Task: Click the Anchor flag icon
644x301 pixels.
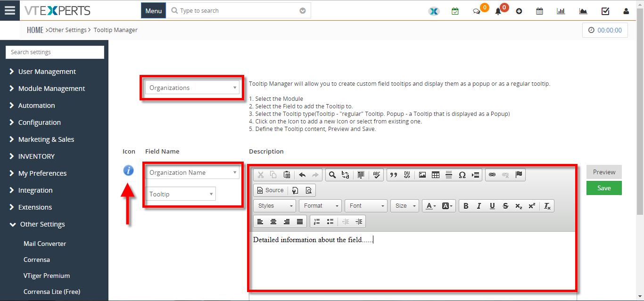Action: [x=519, y=175]
